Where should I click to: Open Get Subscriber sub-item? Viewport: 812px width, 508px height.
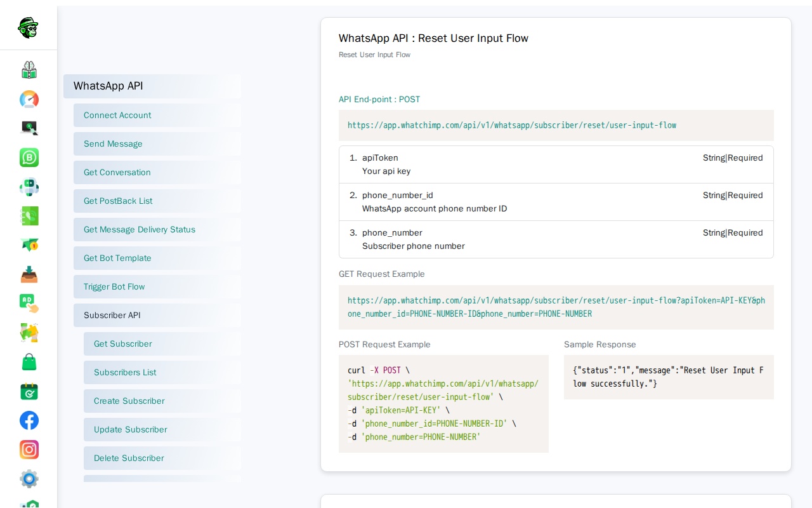pos(162,344)
